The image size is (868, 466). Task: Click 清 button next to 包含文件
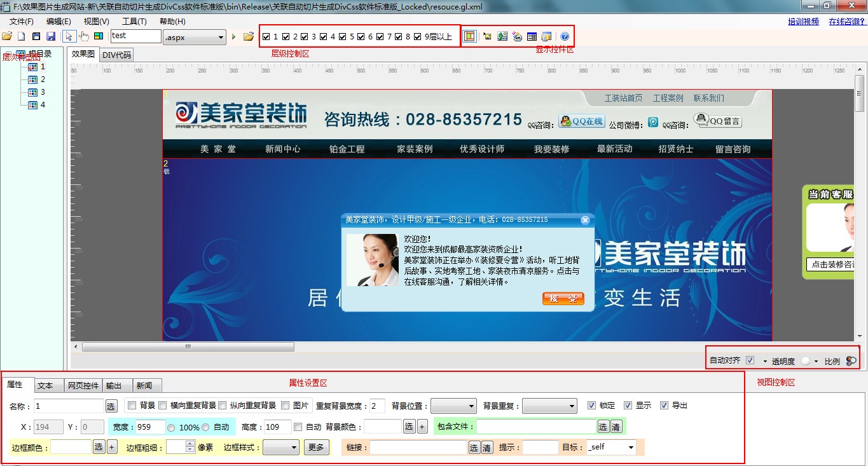[616, 427]
